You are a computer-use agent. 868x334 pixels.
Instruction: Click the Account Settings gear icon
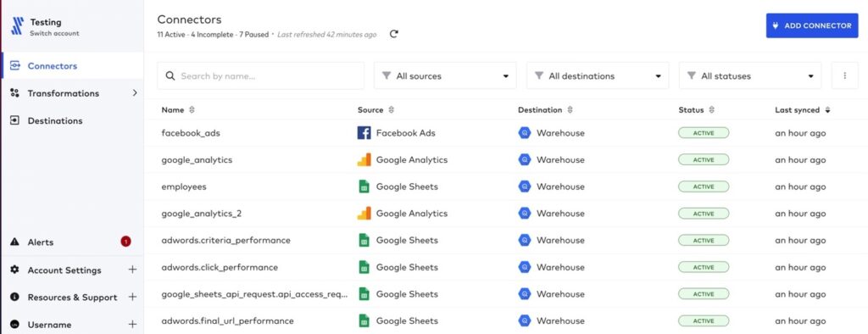pos(15,270)
